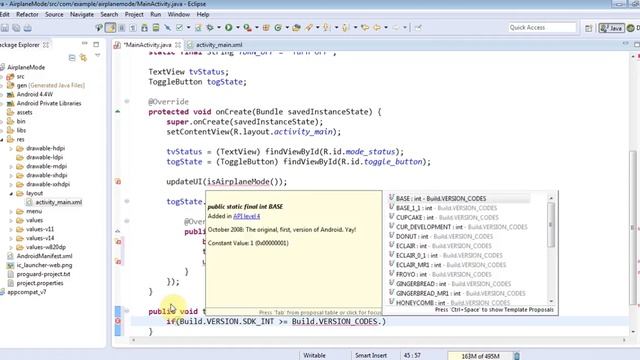Click the error marker on the if(Build.VERSION line

118,321
